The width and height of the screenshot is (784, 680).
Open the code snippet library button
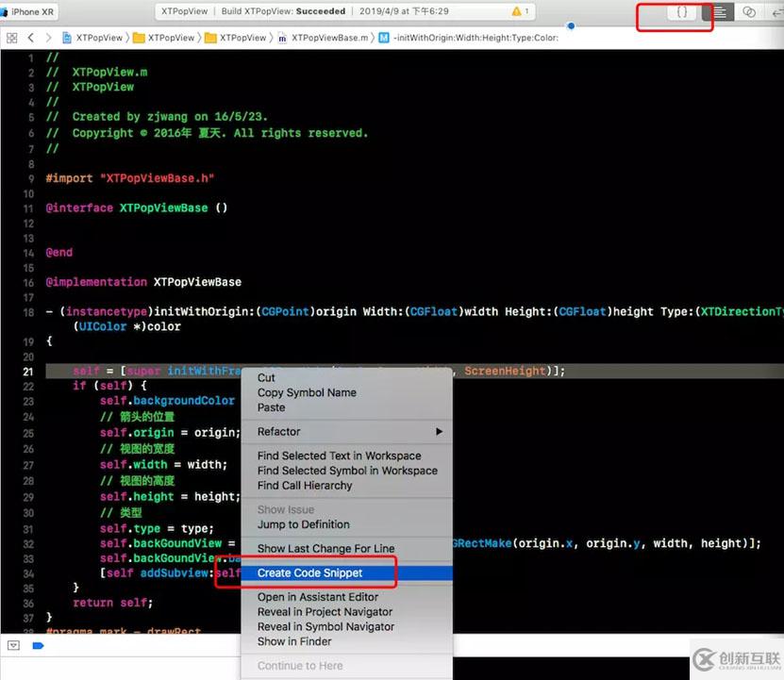tap(682, 12)
